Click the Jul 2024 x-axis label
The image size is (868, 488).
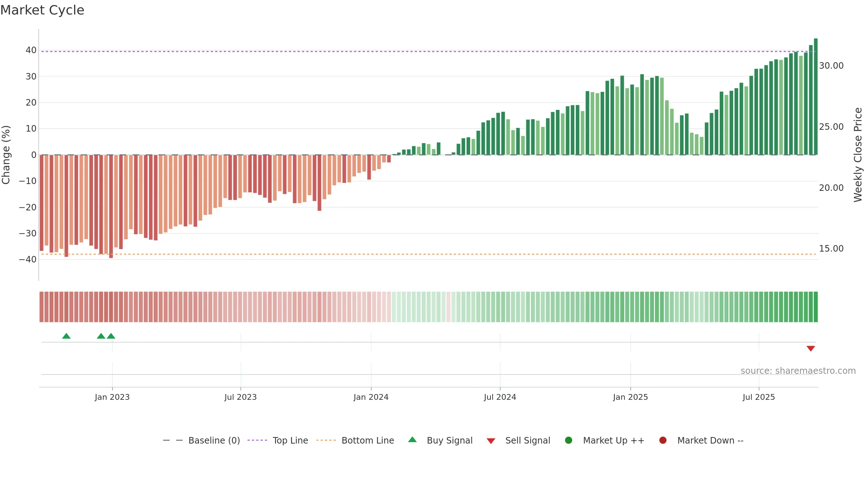pyautogui.click(x=500, y=397)
